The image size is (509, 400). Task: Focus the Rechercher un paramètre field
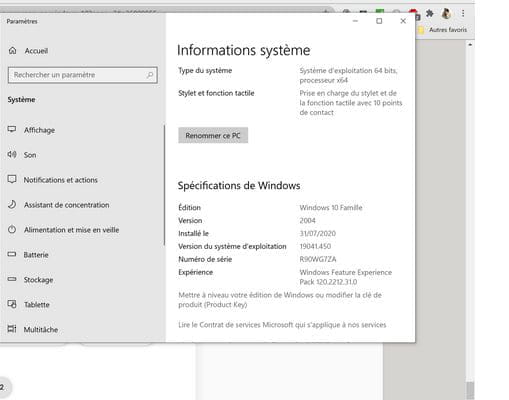tap(83, 75)
